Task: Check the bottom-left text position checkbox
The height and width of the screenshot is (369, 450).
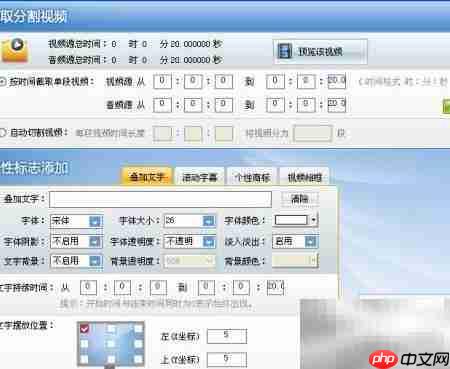Action: click(84, 359)
